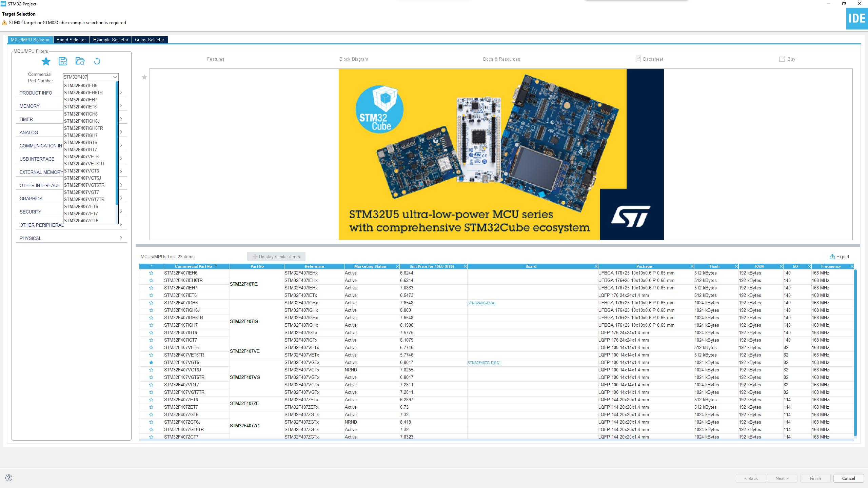Screen dimensions: 868x488
Task: Expand the SECURITY filter section
Action: pyautogui.click(x=121, y=211)
